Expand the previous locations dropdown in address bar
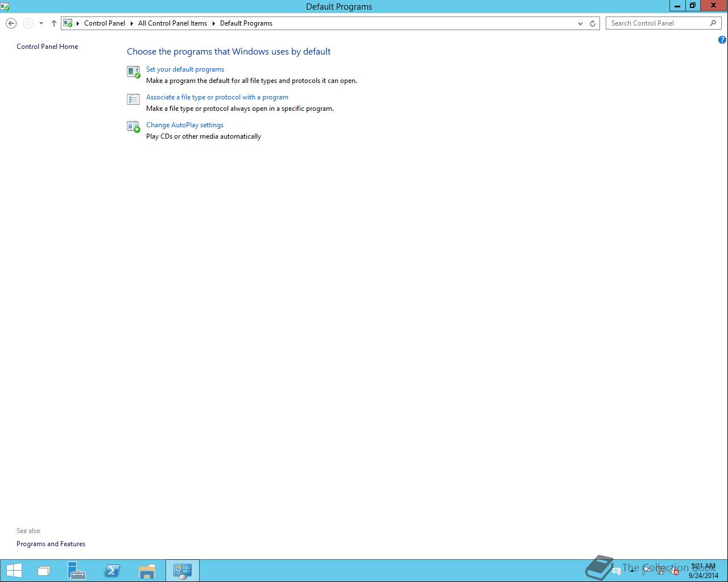Image resolution: width=728 pixels, height=582 pixels. (x=580, y=23)
